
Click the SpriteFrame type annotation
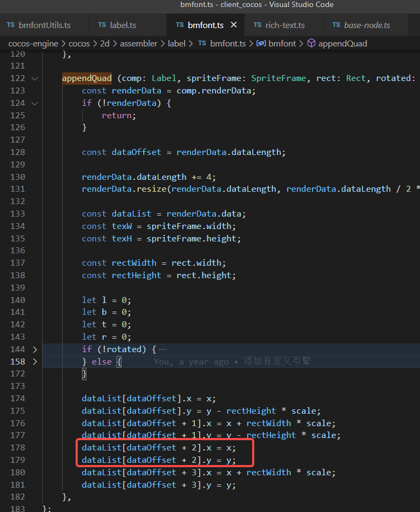pos(279,78)
